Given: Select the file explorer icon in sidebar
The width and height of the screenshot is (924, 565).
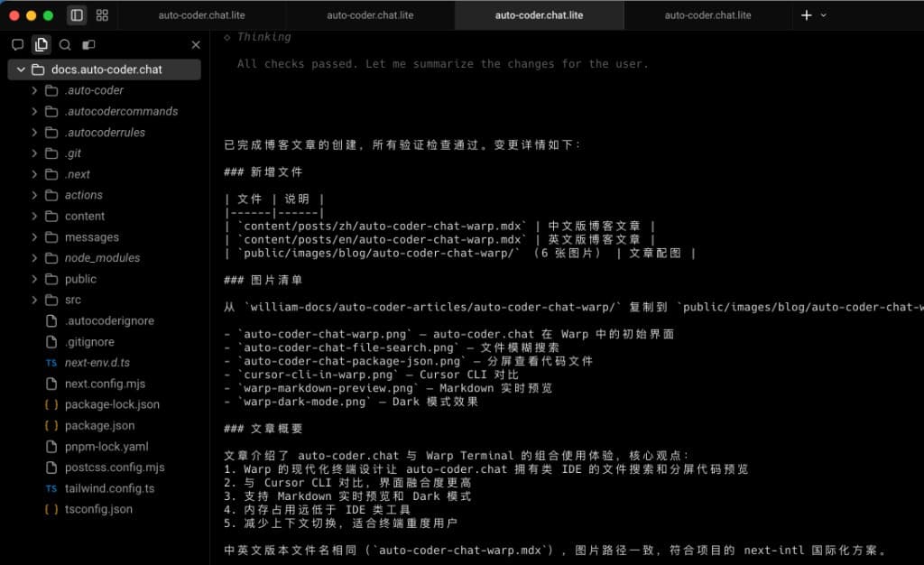Looking at the screenshot, I should [41, 45].
